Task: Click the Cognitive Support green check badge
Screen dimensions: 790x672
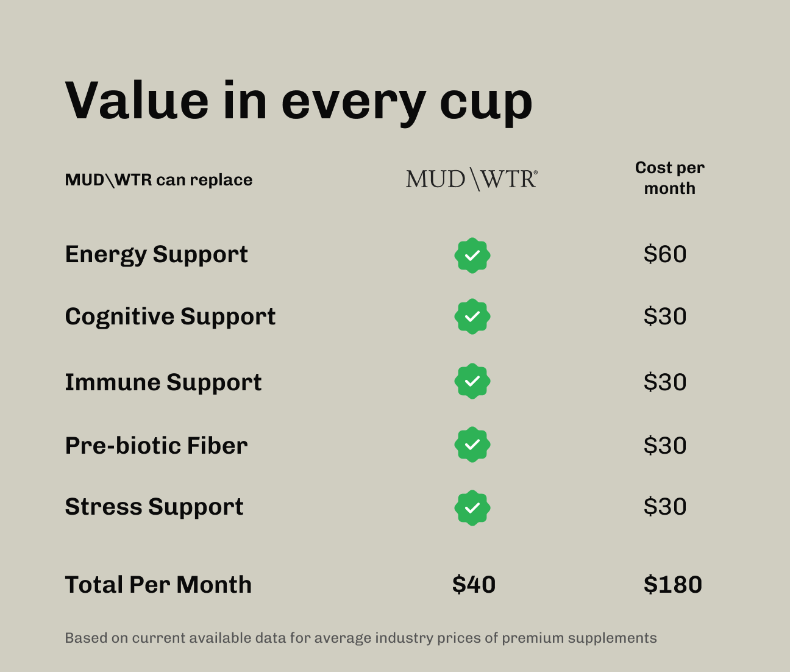Action: (x=472, y=316)
